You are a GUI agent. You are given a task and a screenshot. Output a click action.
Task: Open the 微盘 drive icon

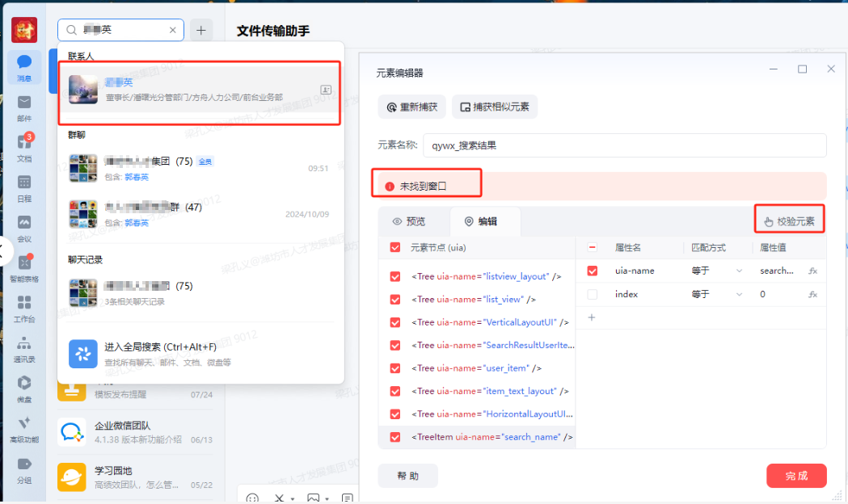[x=24, y=389]
